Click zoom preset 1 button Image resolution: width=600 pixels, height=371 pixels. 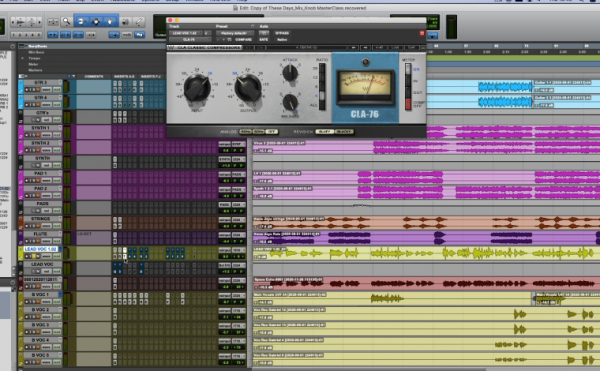13,34
